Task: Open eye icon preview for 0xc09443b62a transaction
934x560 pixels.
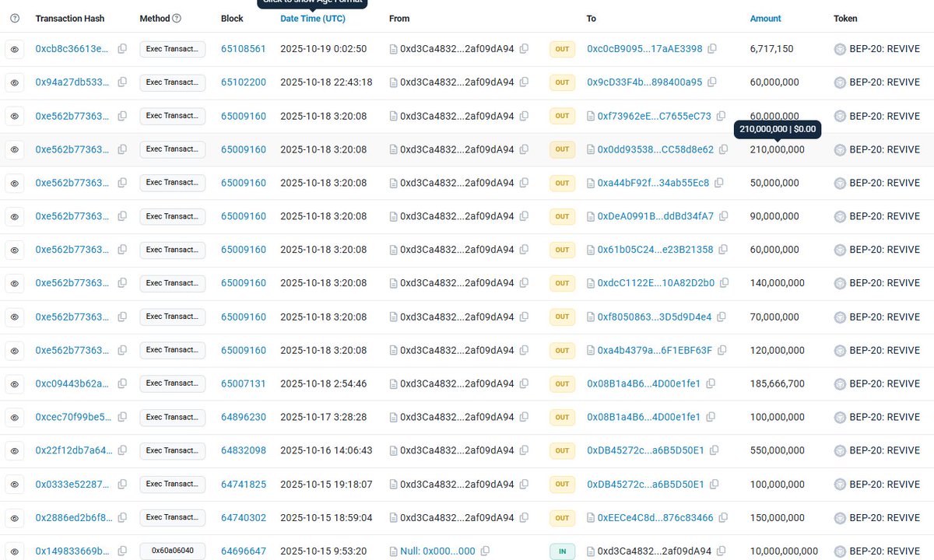Action: [x=14, y=384]
